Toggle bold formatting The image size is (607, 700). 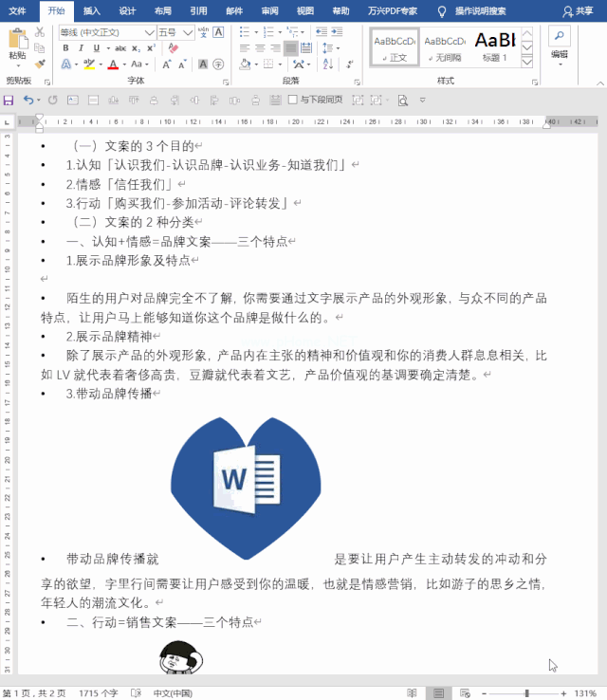point(65,47)
